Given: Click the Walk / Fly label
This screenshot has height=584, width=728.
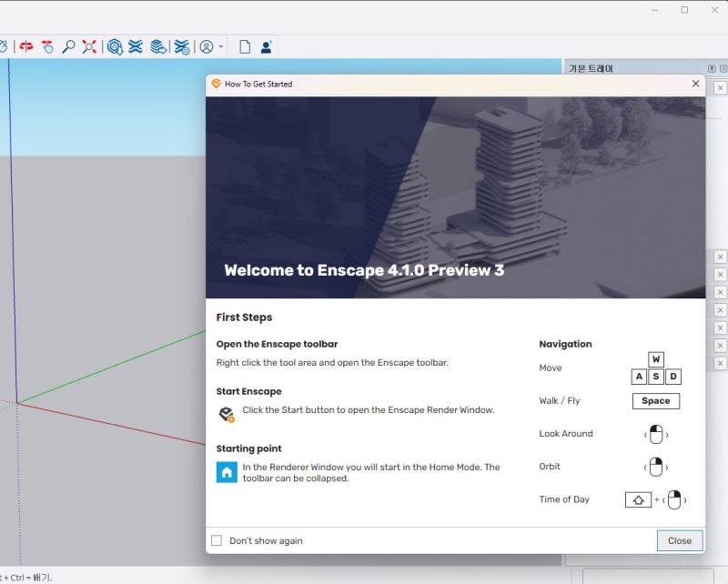Looking at the screenshot, I should click(560, 400).
